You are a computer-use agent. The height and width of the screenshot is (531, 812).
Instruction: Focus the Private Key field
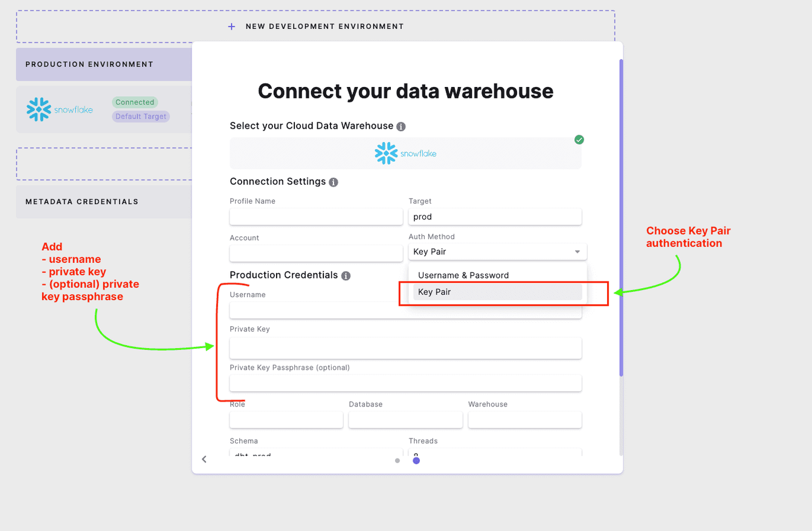(x=405, y=348)
